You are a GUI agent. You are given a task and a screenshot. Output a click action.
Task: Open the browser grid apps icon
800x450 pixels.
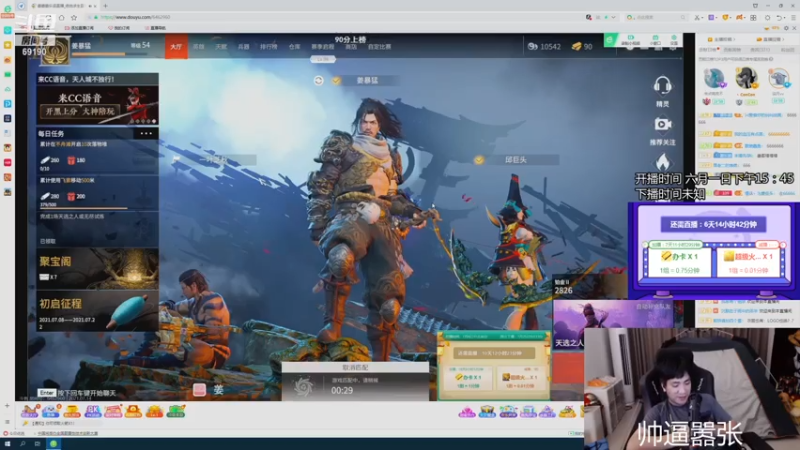click(753, 17)
